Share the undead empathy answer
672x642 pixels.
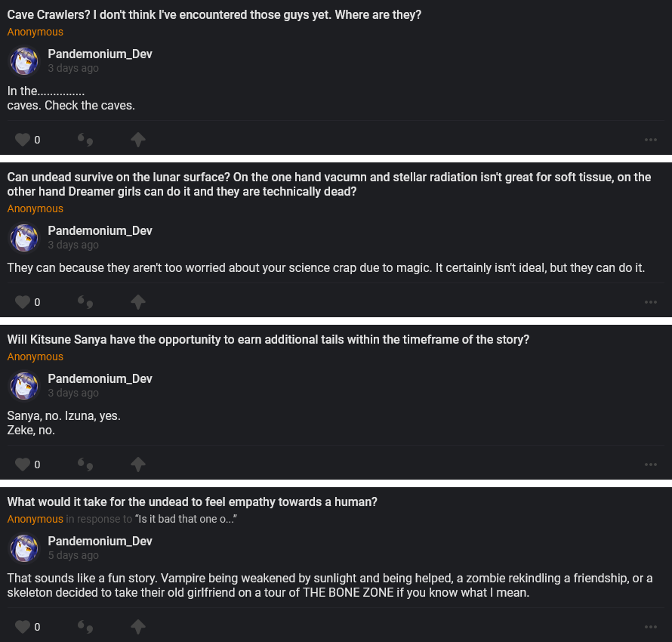point(137,627)
